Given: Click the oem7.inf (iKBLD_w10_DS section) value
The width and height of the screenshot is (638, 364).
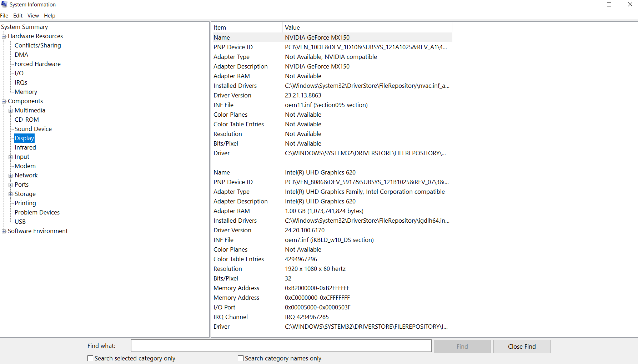Looking at the screenshot, I should click(x=329, y=240).
